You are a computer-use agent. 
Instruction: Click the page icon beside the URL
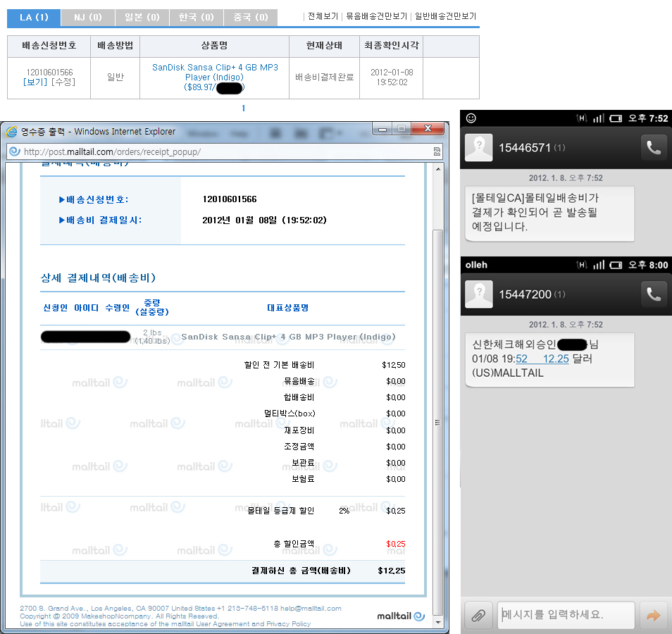15,151
